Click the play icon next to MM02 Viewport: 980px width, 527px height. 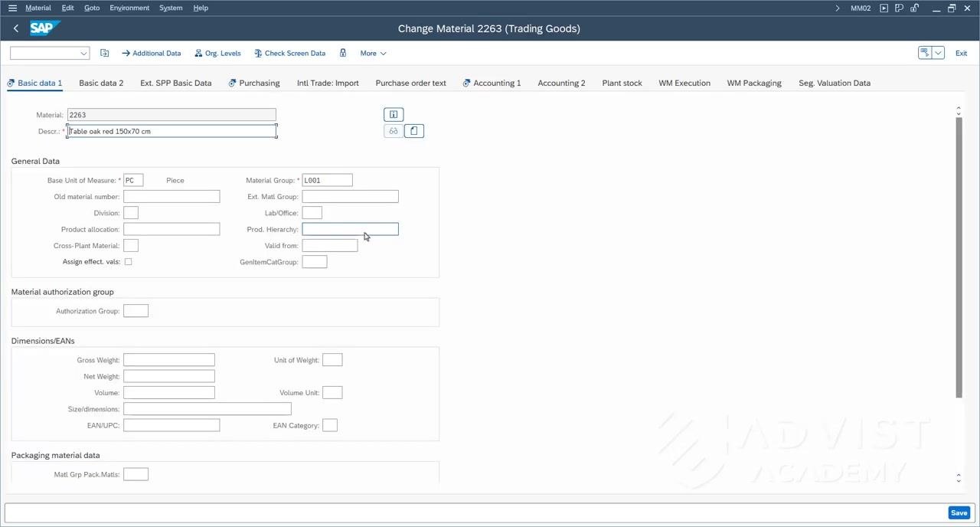[x=884, y=8]
